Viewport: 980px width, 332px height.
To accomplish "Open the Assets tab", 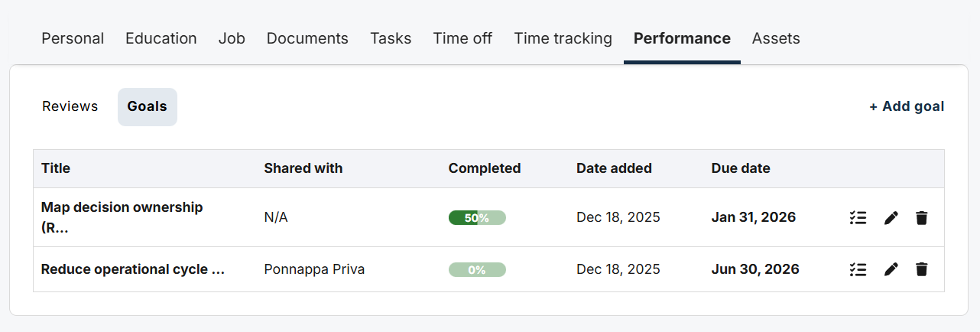I will [x=776, y=38].
